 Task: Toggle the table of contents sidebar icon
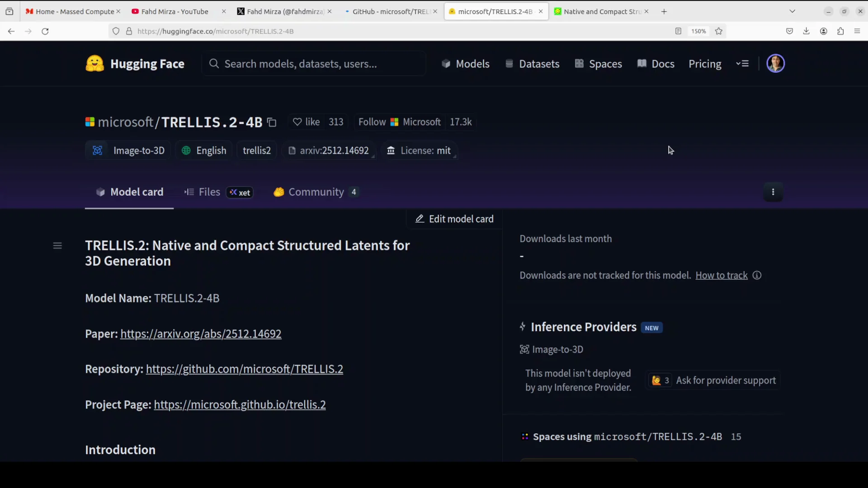pos(57,246)
